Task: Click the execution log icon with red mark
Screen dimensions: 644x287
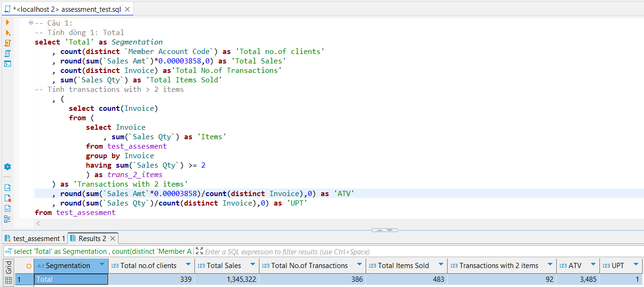Action: coord(8,198)
